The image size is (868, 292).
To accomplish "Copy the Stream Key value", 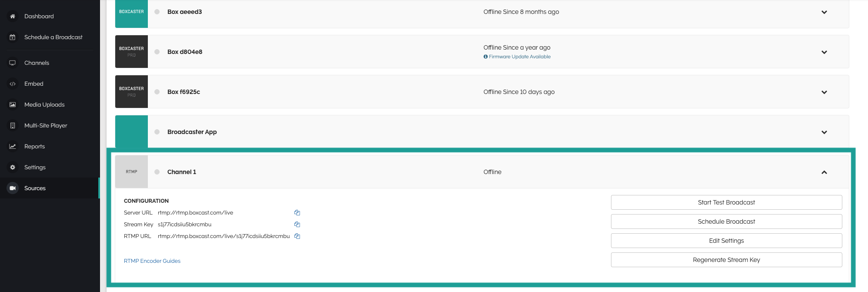I will click(x=297, y=225).
